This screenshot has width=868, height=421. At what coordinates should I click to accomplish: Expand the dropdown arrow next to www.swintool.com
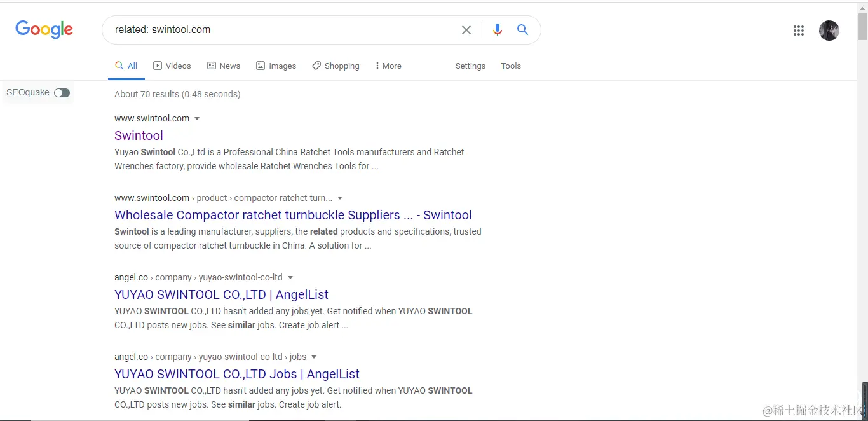point(197,119)
